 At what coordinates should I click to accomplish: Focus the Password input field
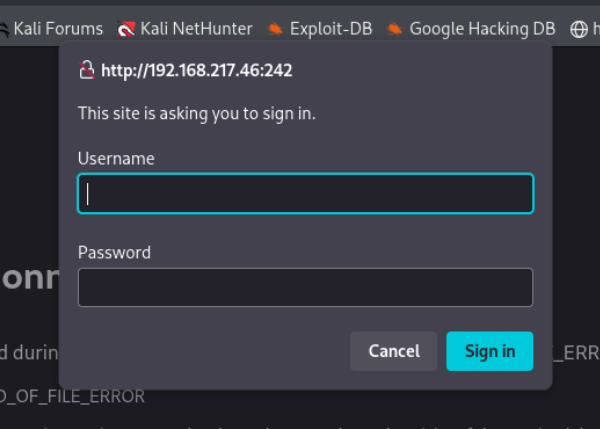coord(305,288)
